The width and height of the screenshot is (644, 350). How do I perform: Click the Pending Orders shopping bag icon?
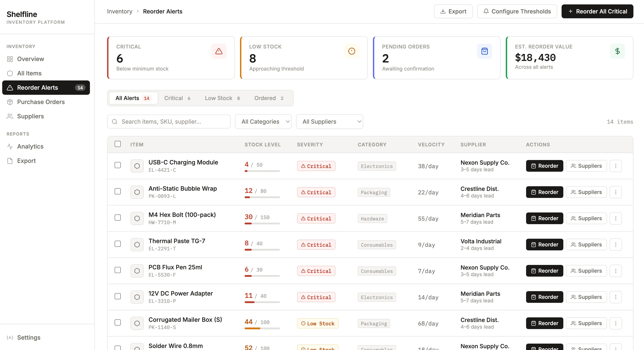click(x=484, y=51)
